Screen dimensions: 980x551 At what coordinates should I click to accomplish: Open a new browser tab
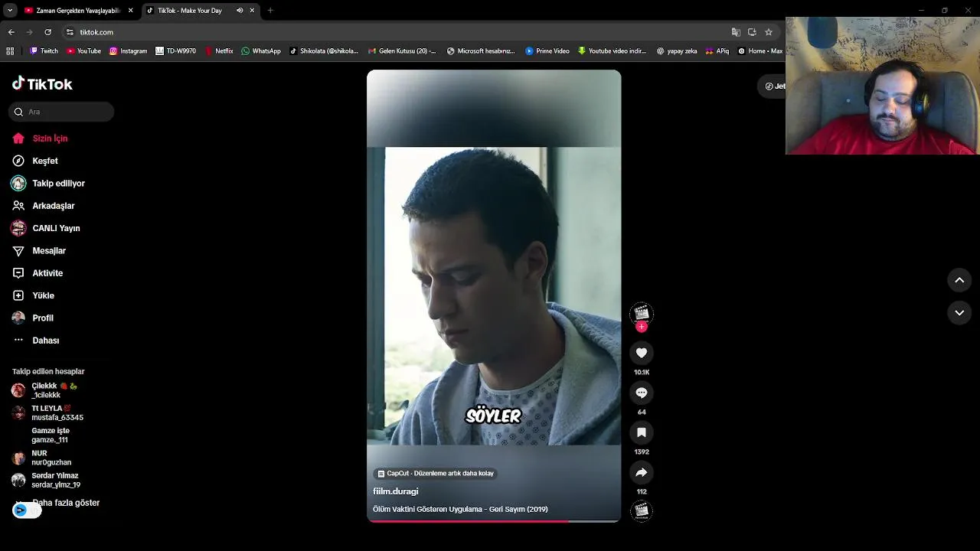(270, 11)
